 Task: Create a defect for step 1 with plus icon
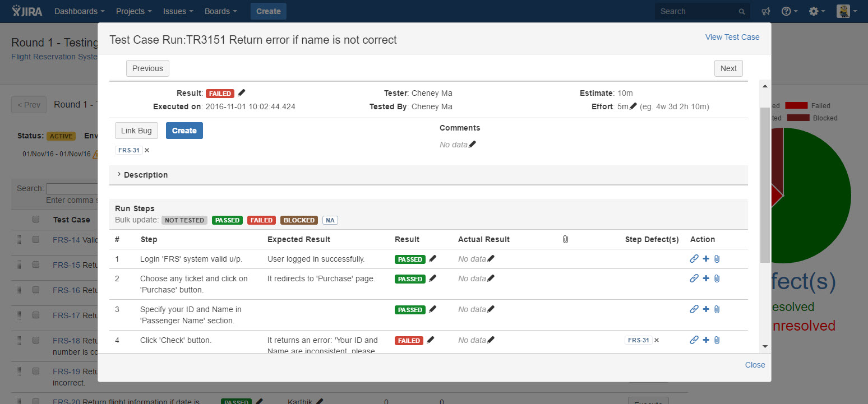coord(706,259)
